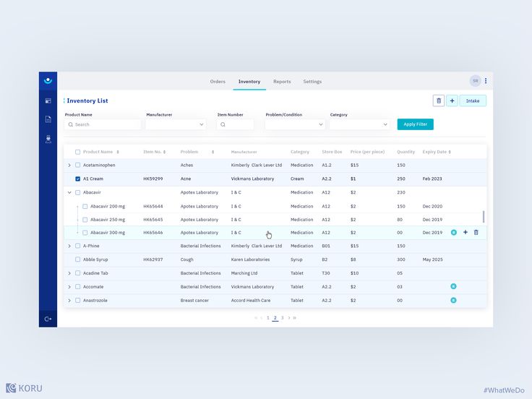This screenshot has width=532, height=399.
Task: Expand the Acetaminophen row
Action: (x=69, y=166)
